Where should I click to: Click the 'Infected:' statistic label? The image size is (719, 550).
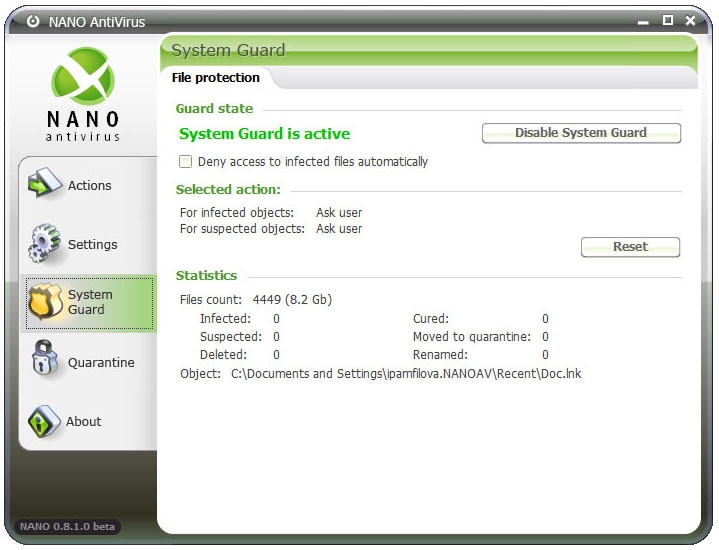[225, 318]
